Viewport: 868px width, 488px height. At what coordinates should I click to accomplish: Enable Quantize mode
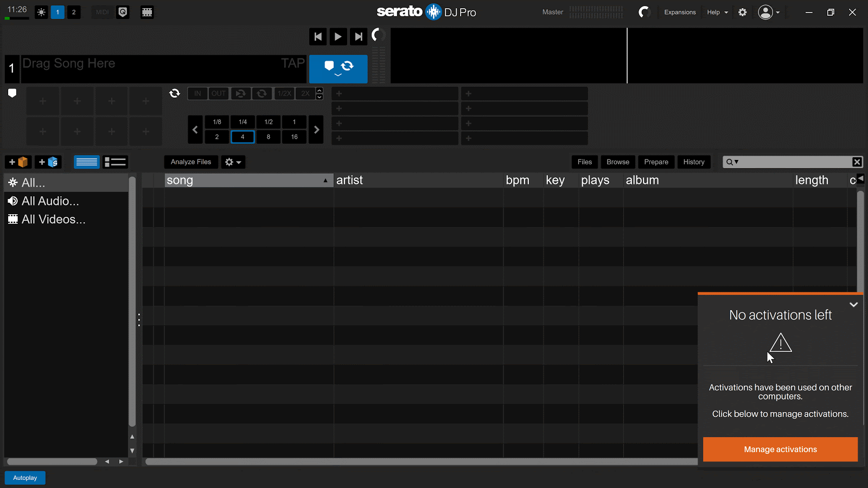pos(123,12)
